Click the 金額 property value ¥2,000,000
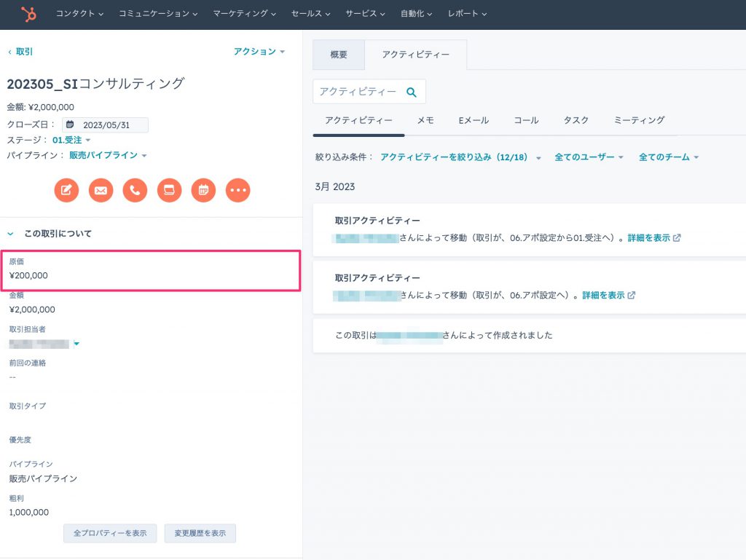 coord(32,309)
